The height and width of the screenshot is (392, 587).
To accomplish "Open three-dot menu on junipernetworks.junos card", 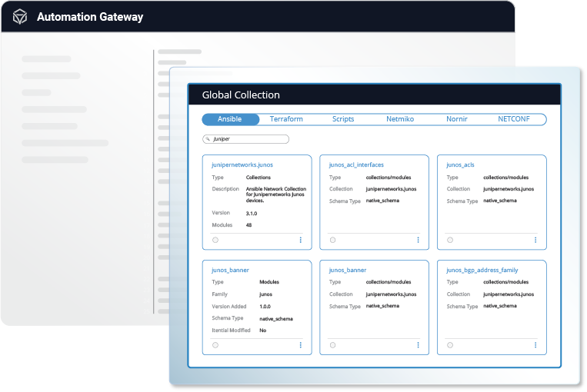I will click(300, 240).
